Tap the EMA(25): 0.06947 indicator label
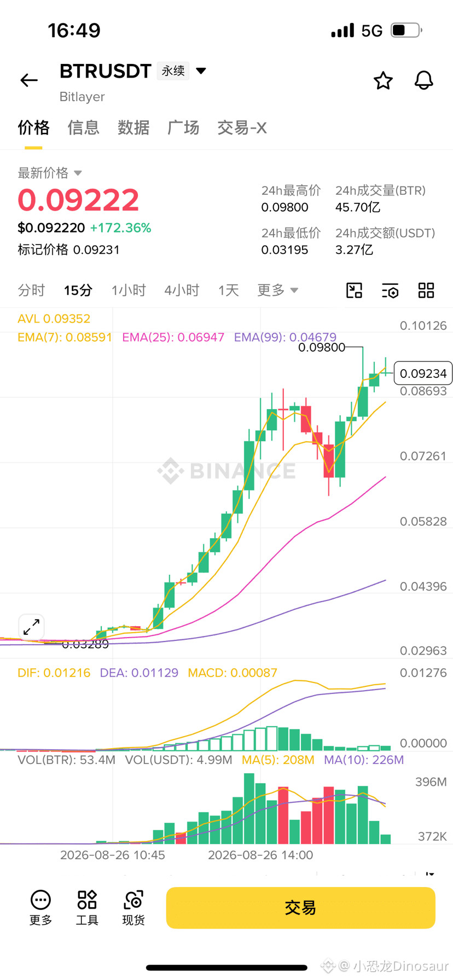The image size is (453, 980). pos(173,337)
